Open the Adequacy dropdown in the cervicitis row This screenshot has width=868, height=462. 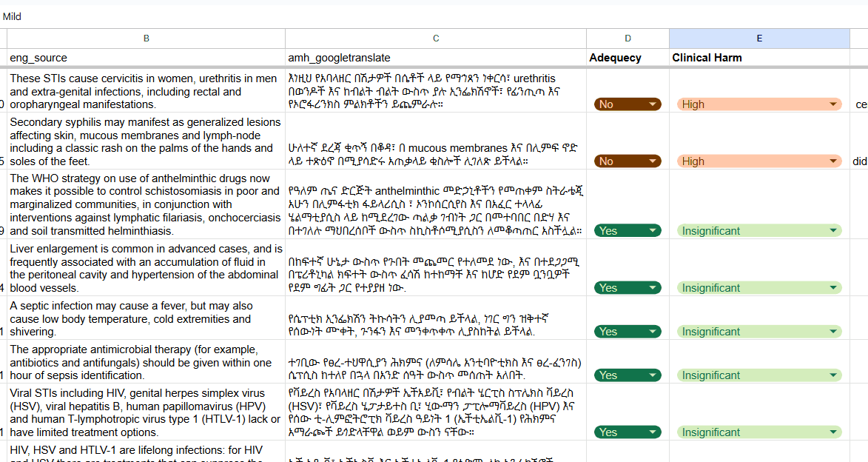(x=627, y=104)
